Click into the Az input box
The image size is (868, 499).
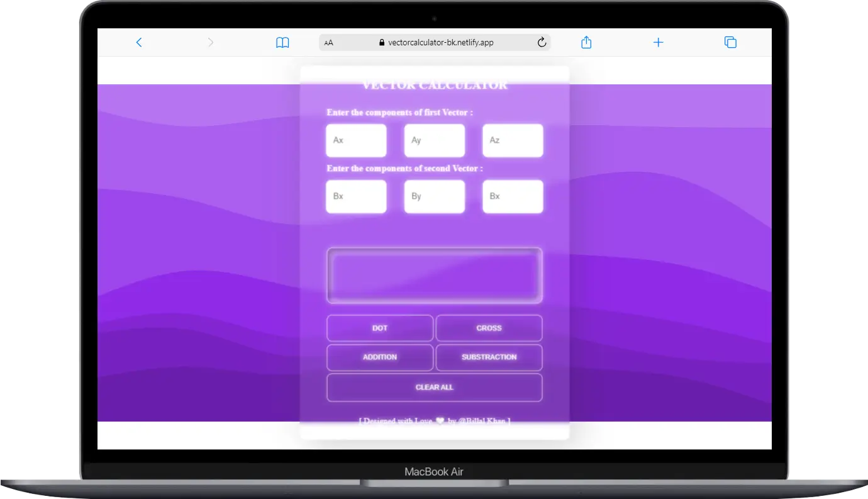(x=513, y=140)
